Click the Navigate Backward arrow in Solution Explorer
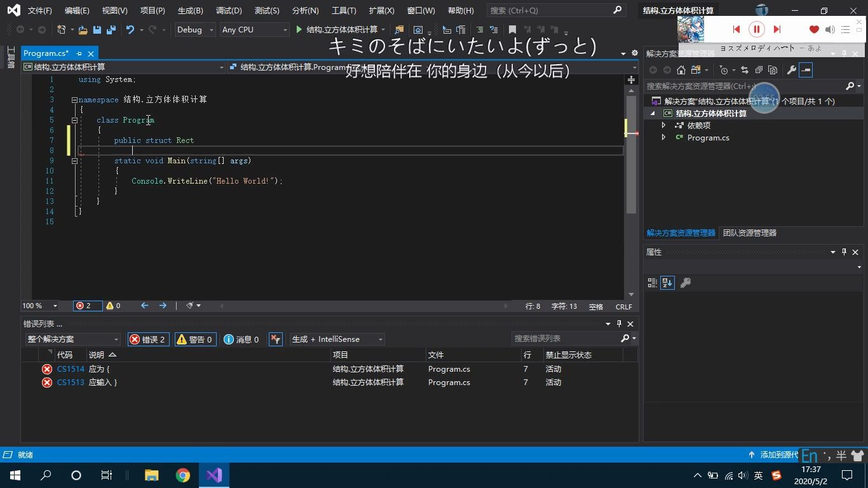868x488 pixels. (x=653, y=70)
